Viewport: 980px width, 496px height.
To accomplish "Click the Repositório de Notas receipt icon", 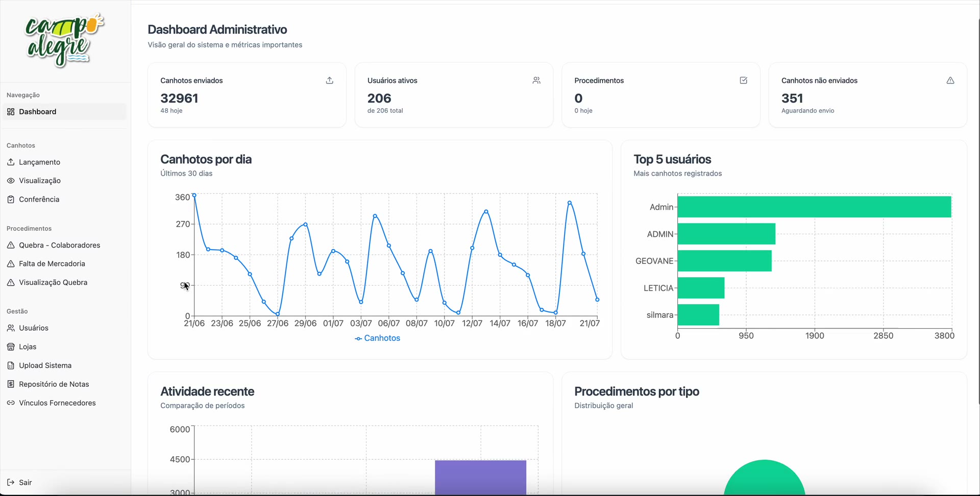I will (11, 384).
